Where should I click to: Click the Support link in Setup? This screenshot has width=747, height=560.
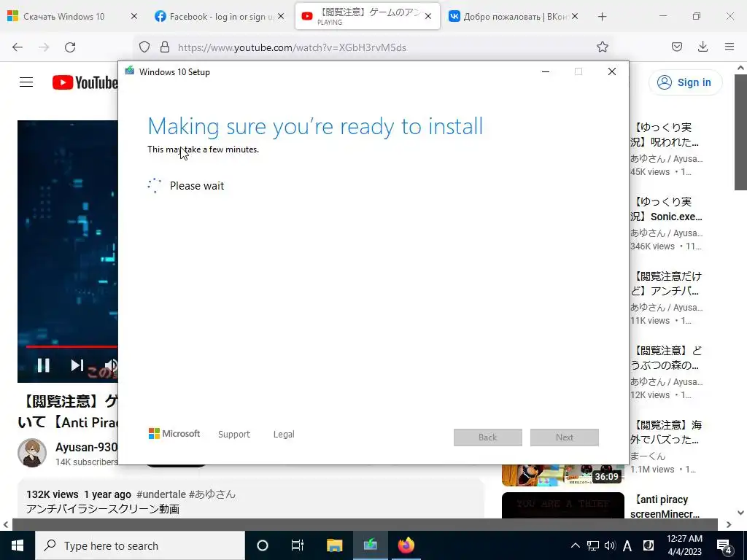tap(234, 435)
